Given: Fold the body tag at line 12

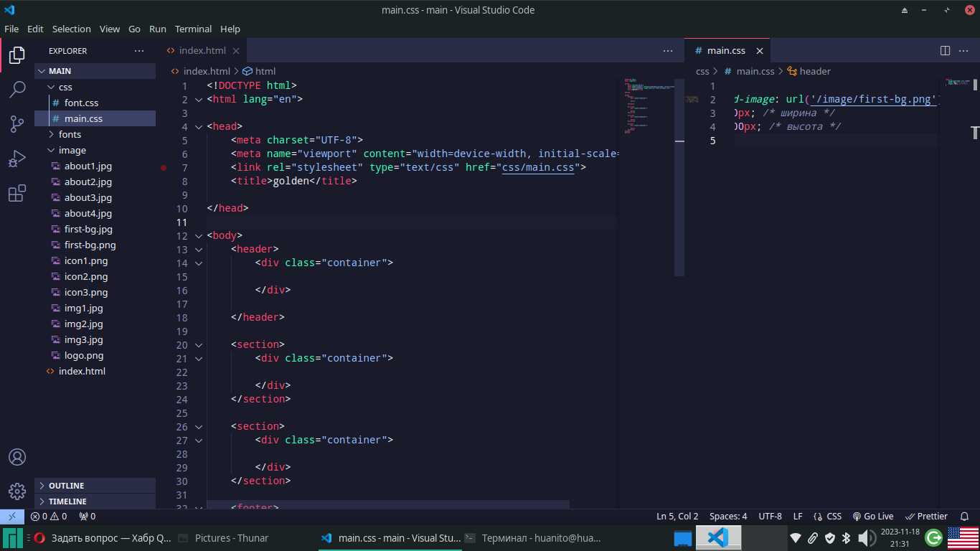Looking at the screenshot, I should [x=199, y=236].
